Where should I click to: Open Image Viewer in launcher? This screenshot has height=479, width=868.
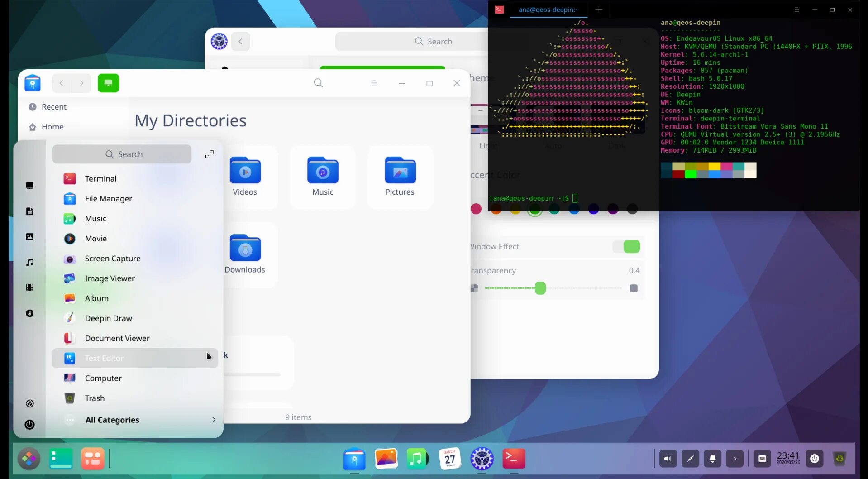pos(135,278)
